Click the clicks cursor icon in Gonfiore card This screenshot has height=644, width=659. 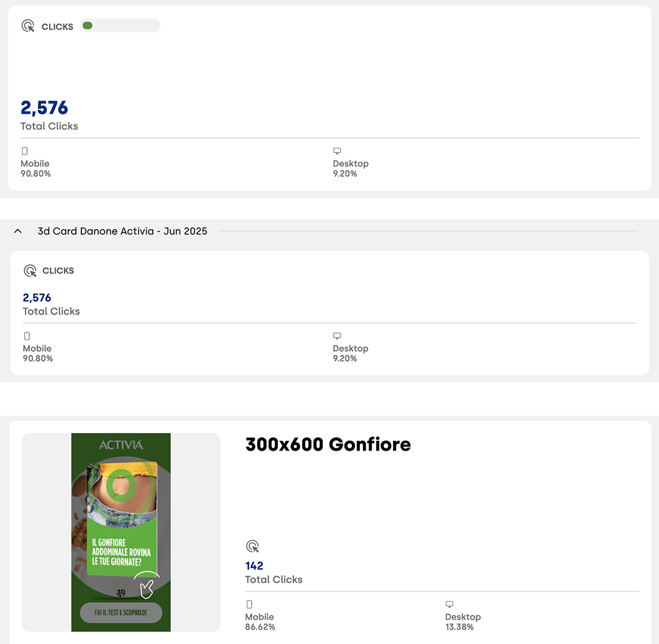point(252,546)
